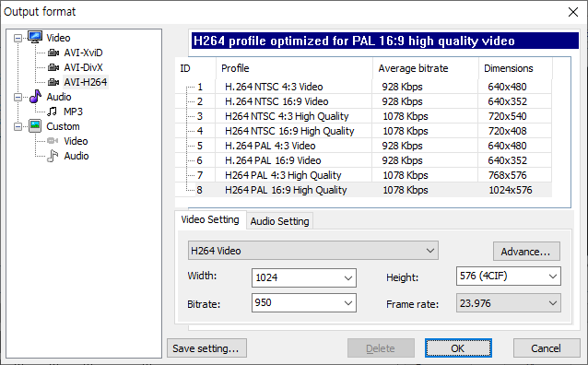Select the Custom Video tree item
This screenshot has height=365, width=588.
pos(76,141)
